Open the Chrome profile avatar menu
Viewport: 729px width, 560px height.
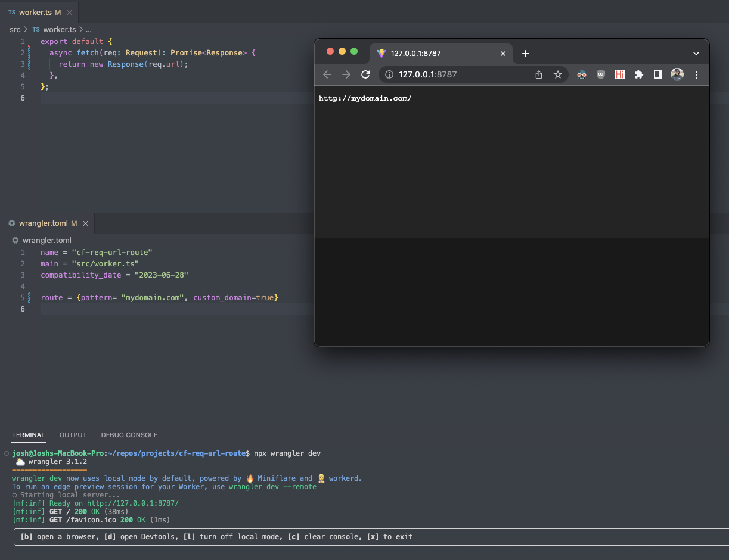677,74
